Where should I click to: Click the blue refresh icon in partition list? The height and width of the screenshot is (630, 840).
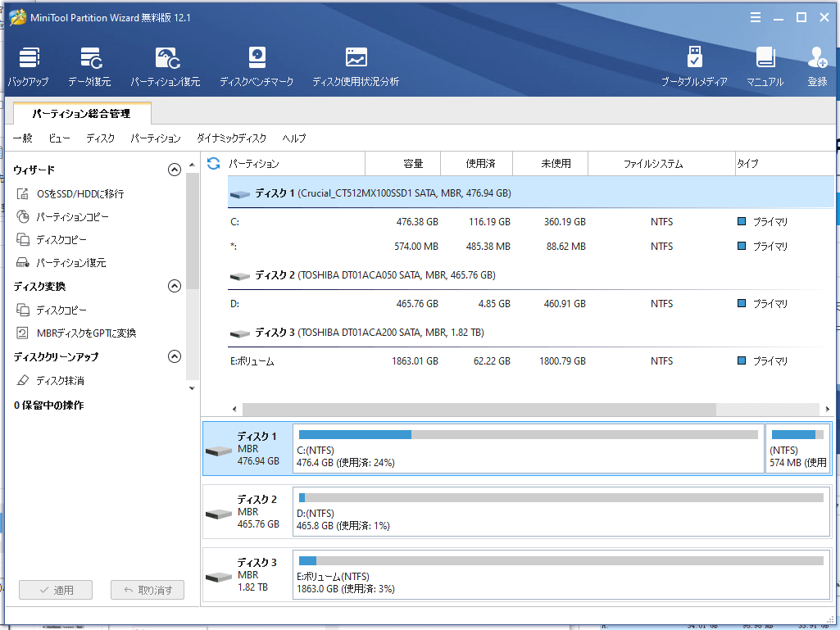[214, 163]
